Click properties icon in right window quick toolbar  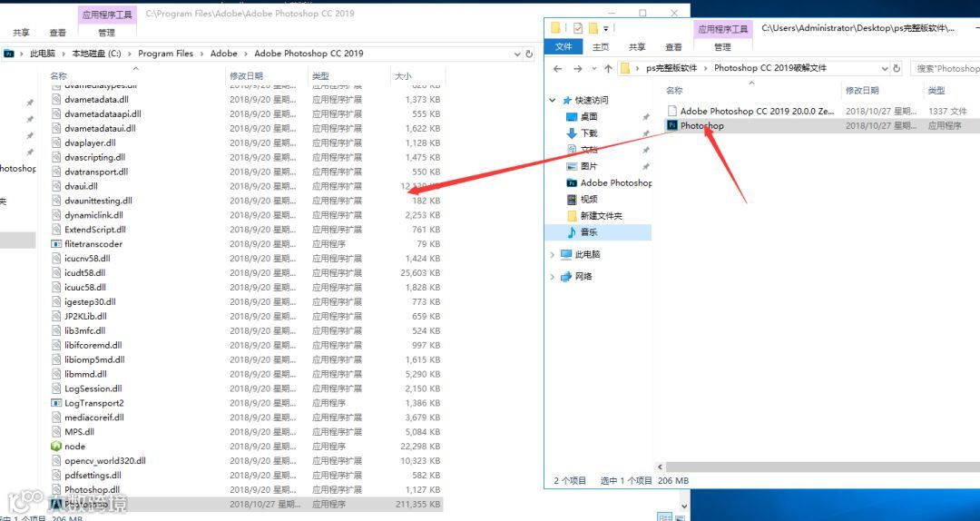pyautogui.click(x=577, y=27)
